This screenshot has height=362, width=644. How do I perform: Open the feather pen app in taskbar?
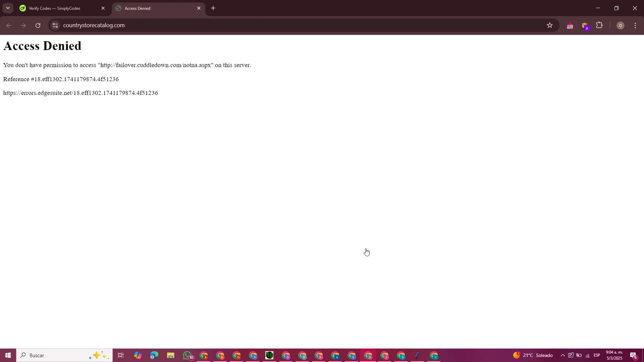coord(417,355)
